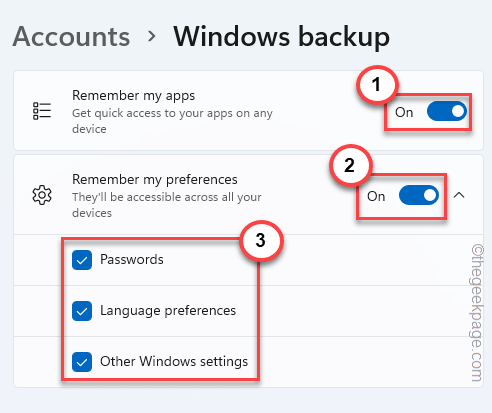Click the red annotation circle numbered 3
Screen dimensions: 492x413
(261, 241)
